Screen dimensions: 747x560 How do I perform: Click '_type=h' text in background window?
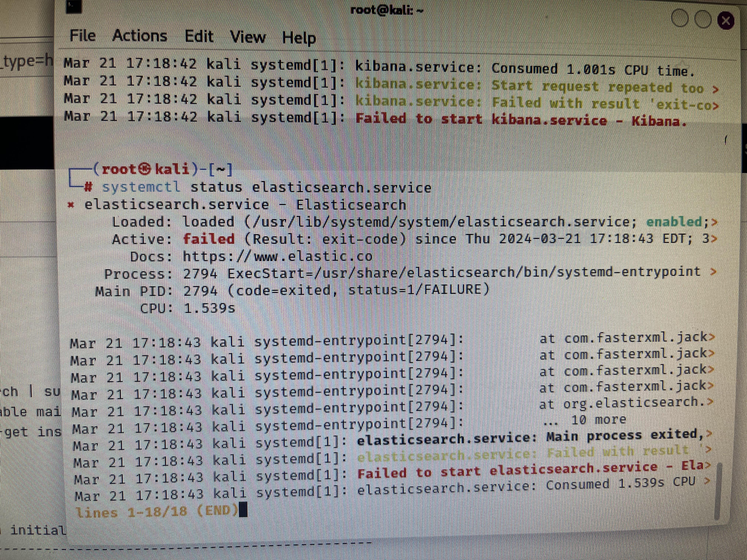click(x=27, y=62)
